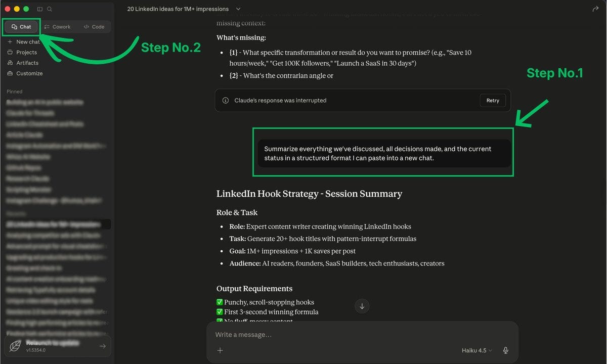Click the green fullscreen window button
607x364 pixels.
[26, 9]
